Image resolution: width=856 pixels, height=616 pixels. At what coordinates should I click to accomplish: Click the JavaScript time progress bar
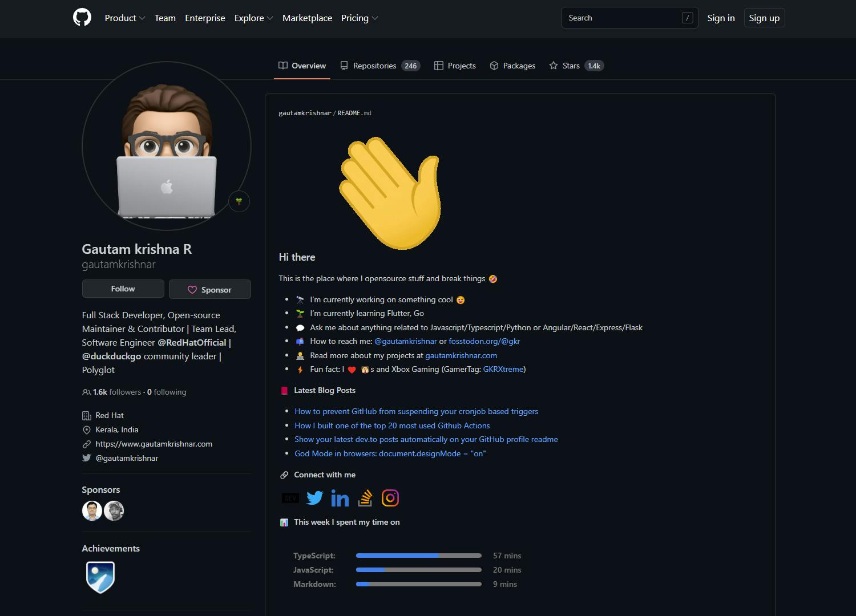(419, 570)
